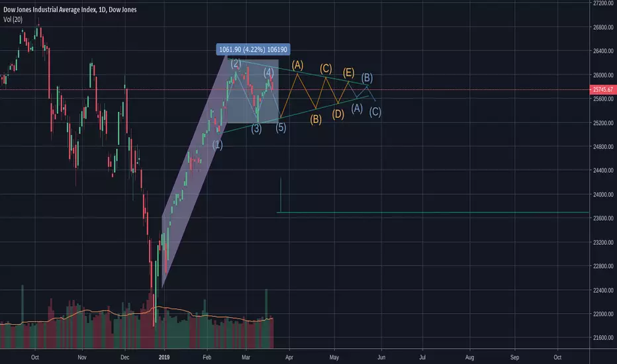Click the 26000.00 price axis label
Screen dimensions: 617x364
click(603, 75)
